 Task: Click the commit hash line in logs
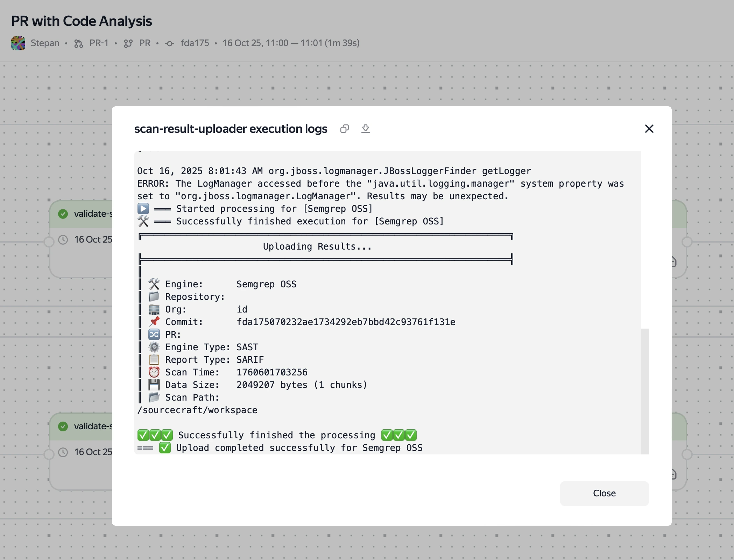click(346, 322)
